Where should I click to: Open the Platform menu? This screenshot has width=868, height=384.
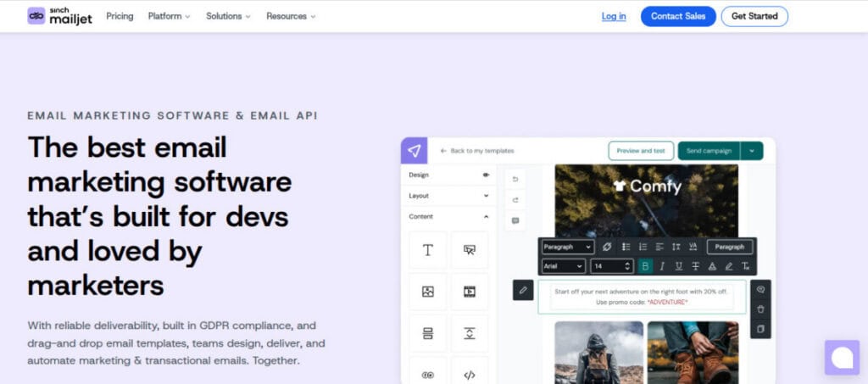coord(169,16)
